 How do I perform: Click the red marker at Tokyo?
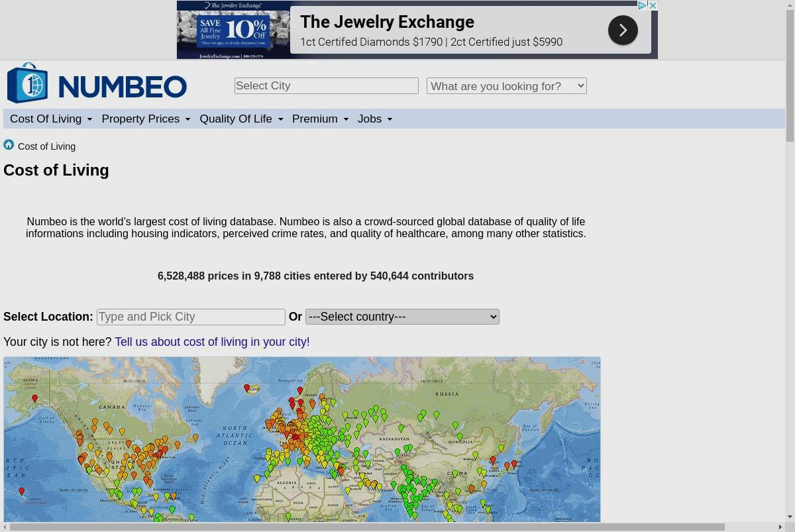coord(514,464)
